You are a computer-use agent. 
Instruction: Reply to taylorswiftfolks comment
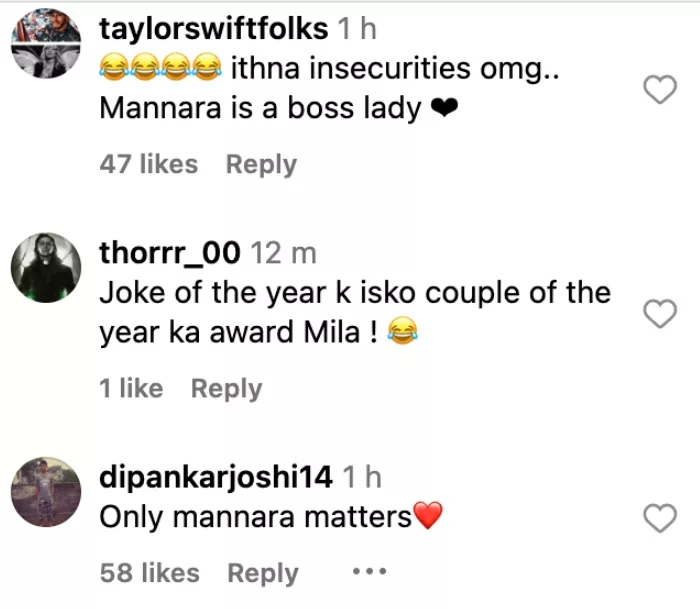coord(261,164)
